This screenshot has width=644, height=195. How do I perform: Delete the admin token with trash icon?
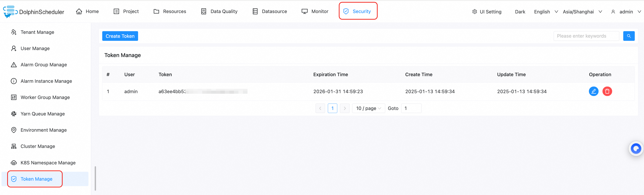point(607,91)
